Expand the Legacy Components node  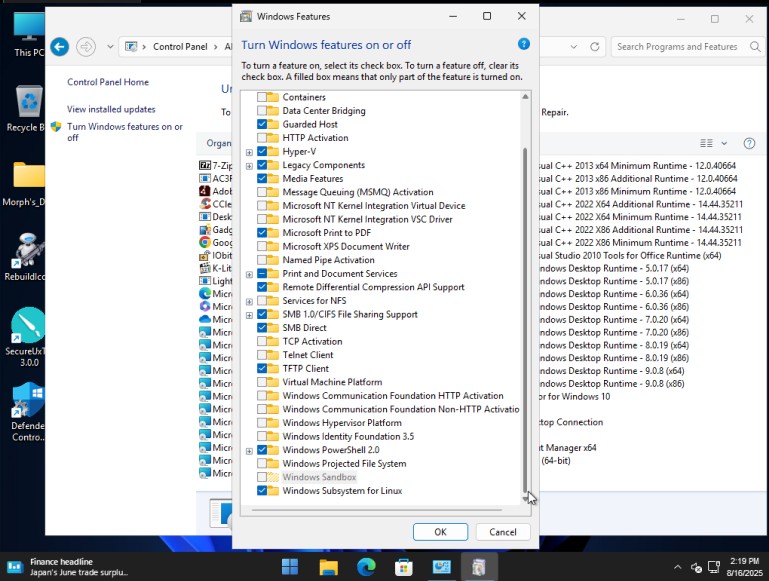click(x=249, y=166)
